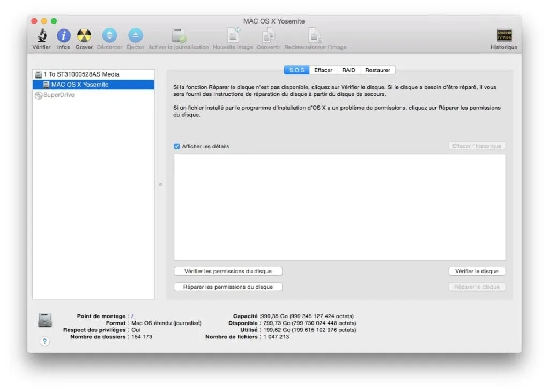Click the window title MAC OS X Yosemite
Image resolution: width=549 pixels, height=392 pixels.
pos(274,21)
